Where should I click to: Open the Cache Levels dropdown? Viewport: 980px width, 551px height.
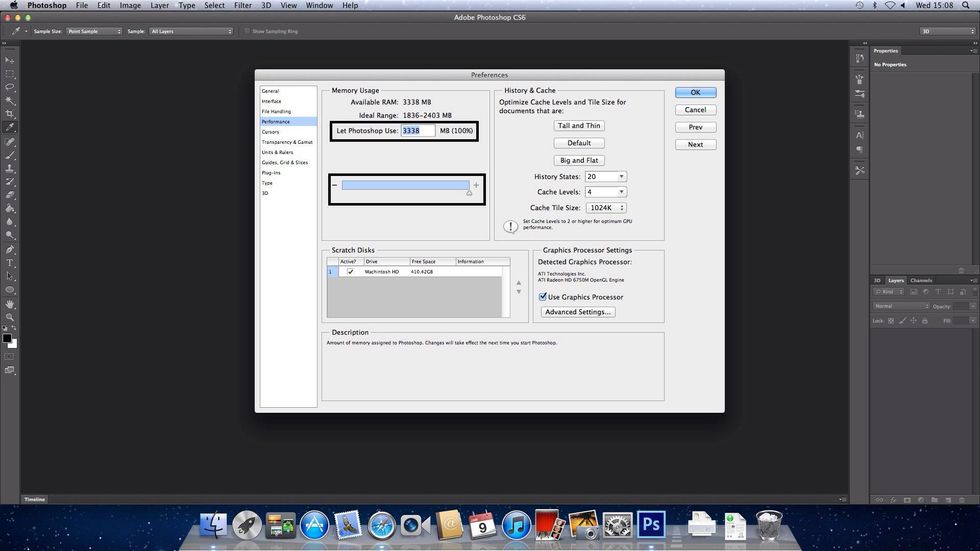tap(606, 192)
